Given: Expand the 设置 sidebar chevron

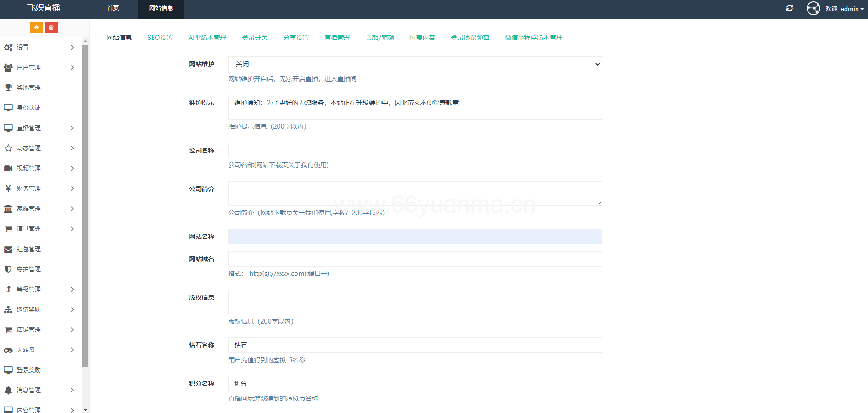Looking at the screenshot, I should tap(72, 47).
